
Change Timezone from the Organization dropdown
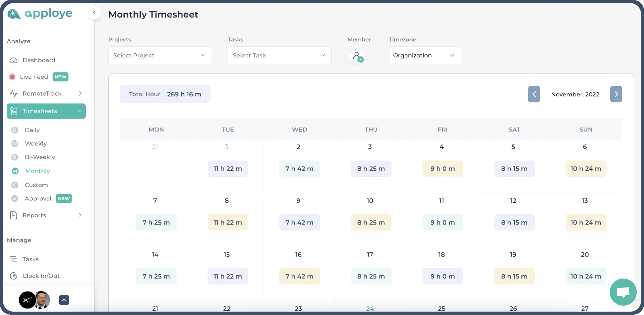tap(424, 55)
